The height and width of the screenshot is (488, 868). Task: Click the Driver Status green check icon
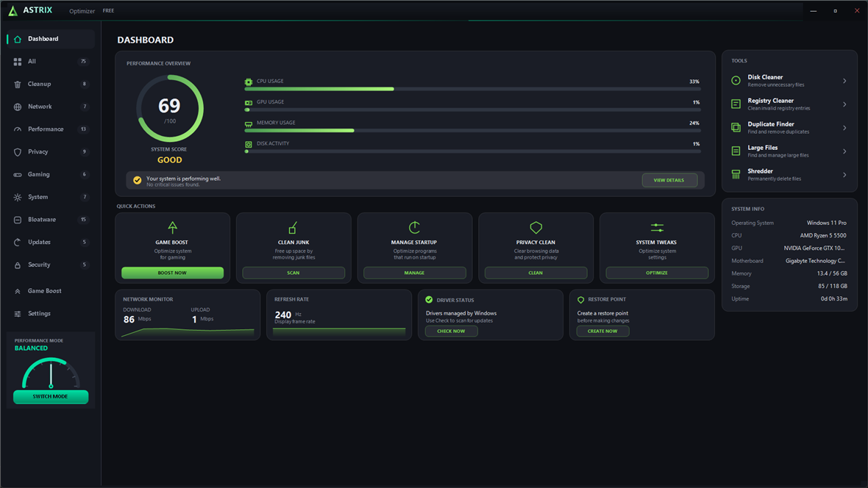click(429, 300)
